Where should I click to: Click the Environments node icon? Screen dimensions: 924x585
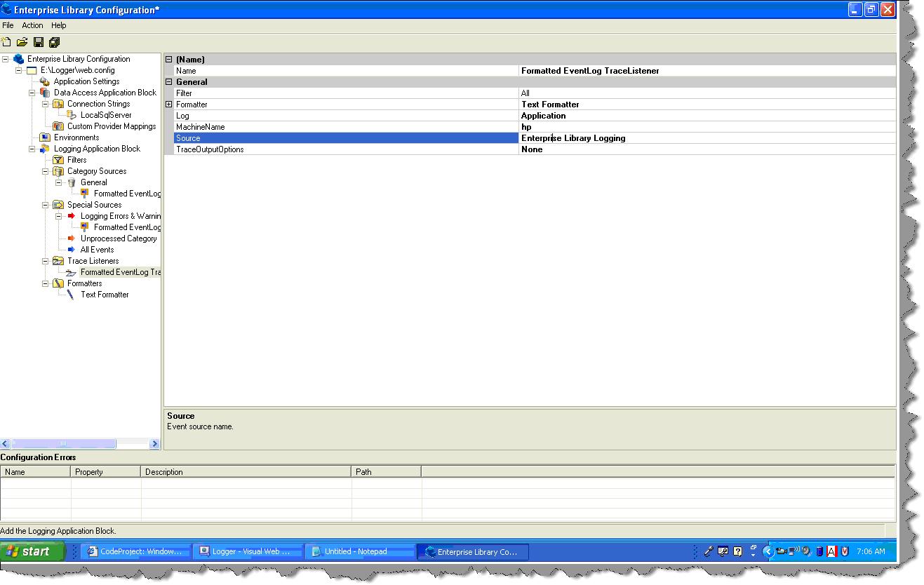pos(45,137)
